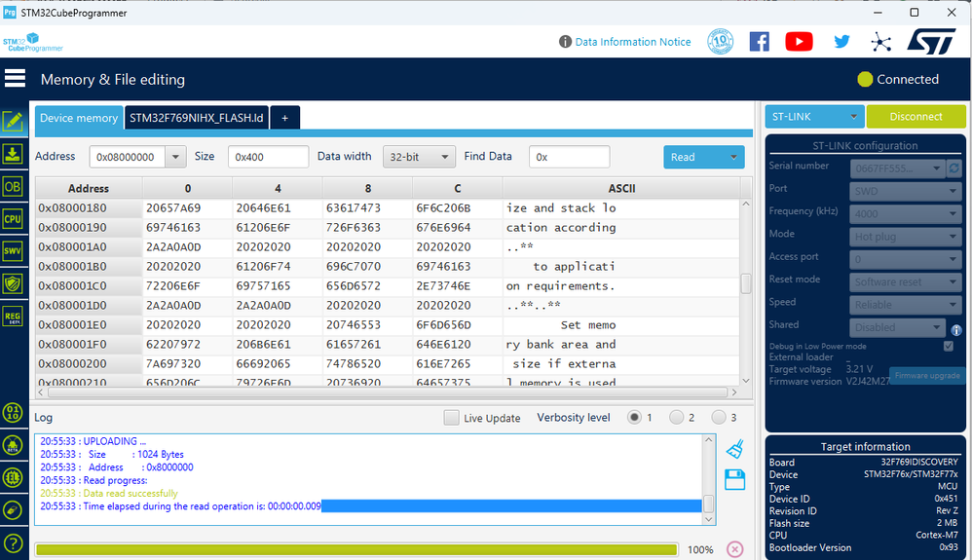Open the Twitter page icon

(841, 42)
